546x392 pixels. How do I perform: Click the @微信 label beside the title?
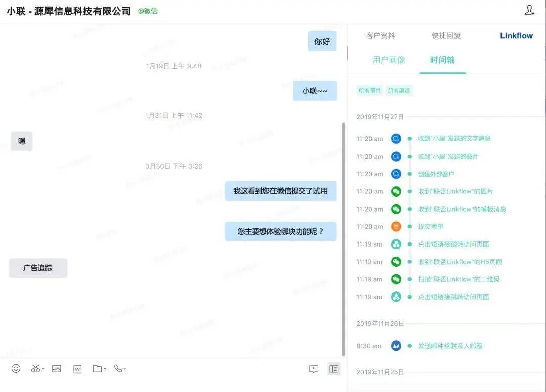coord(147,11)
